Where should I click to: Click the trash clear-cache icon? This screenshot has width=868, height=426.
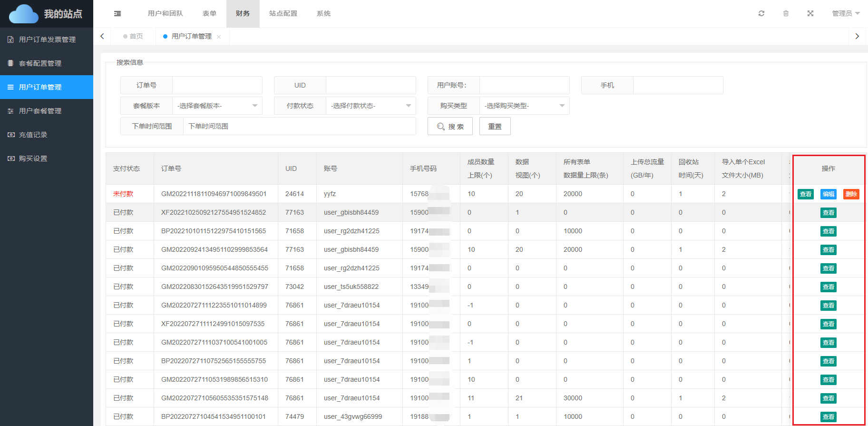tap(786, 13)
